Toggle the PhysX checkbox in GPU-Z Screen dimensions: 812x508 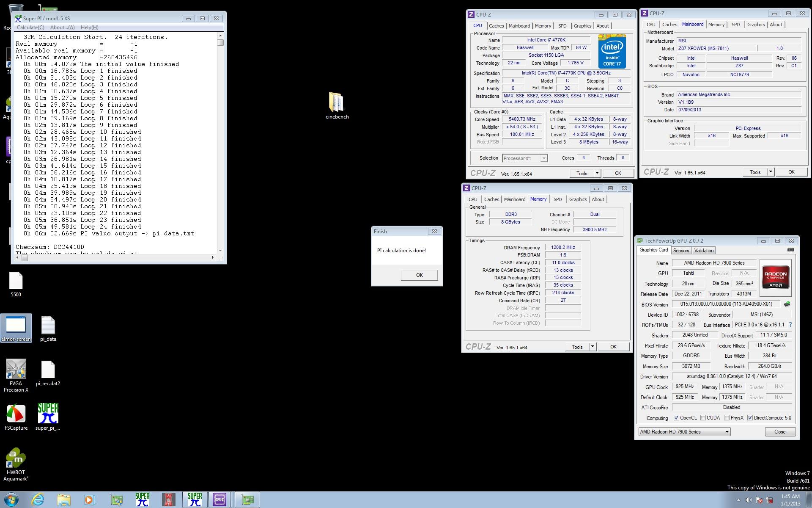click(727, 418)
